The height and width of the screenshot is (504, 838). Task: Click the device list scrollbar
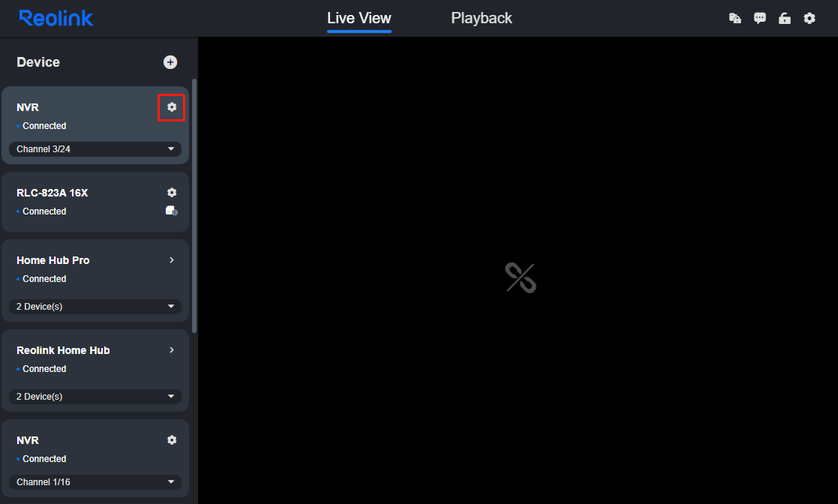click(x=194, y=205)
